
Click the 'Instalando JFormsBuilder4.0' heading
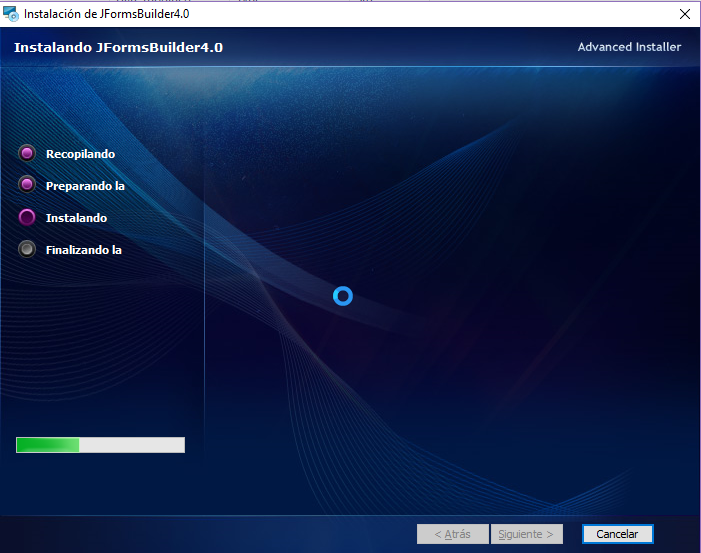(x=118, y=47)
